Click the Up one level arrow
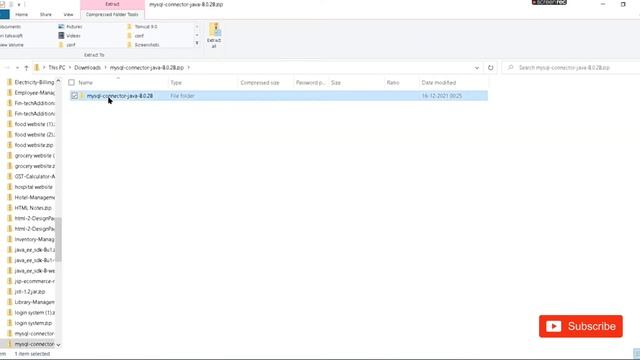The image size is (640, 360). click(x=26, y=68)
